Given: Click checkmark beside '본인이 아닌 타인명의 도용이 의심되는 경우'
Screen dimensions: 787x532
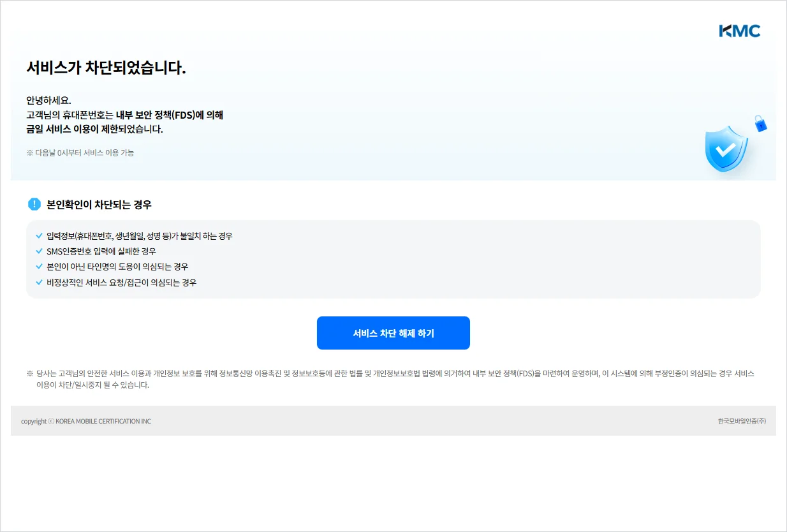Looking at the screenshot, I should [x=40, y=267].
